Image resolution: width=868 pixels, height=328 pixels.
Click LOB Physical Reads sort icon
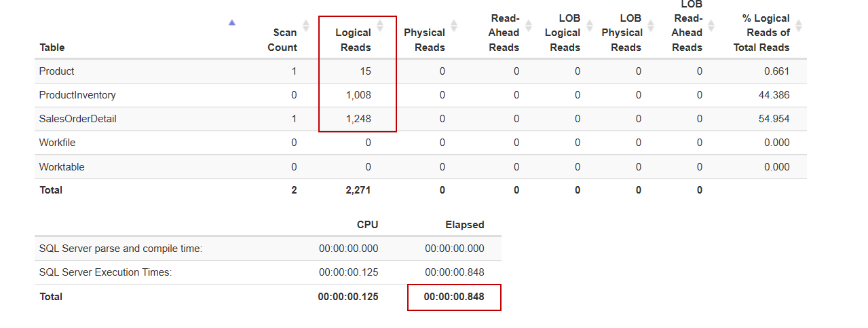tap(650, 25)
